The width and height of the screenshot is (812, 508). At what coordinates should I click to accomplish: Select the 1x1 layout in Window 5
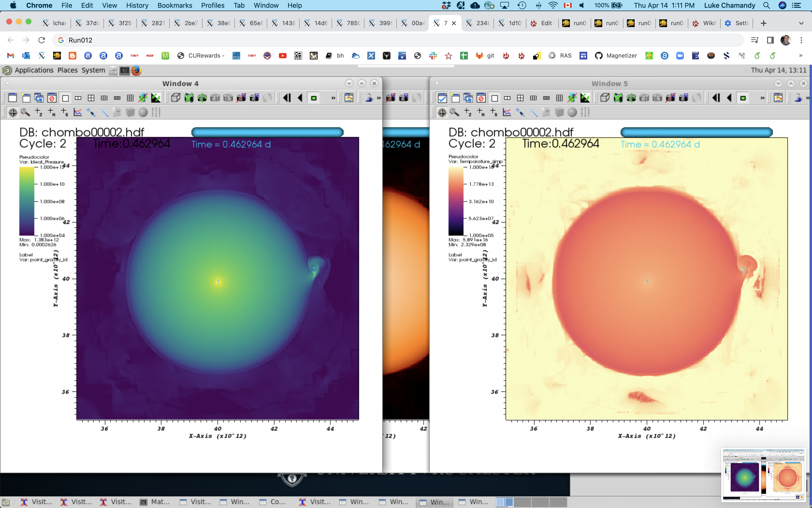coord(495,98)
